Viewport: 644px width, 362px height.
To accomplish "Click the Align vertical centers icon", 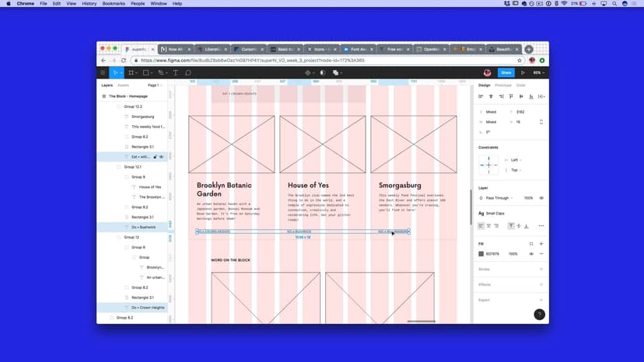I will coord(521,96).
